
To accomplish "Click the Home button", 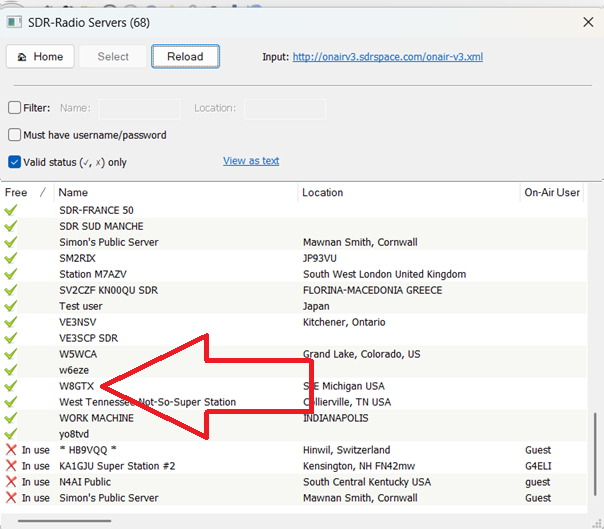I will pyautogui.click(x=40, y=57).
